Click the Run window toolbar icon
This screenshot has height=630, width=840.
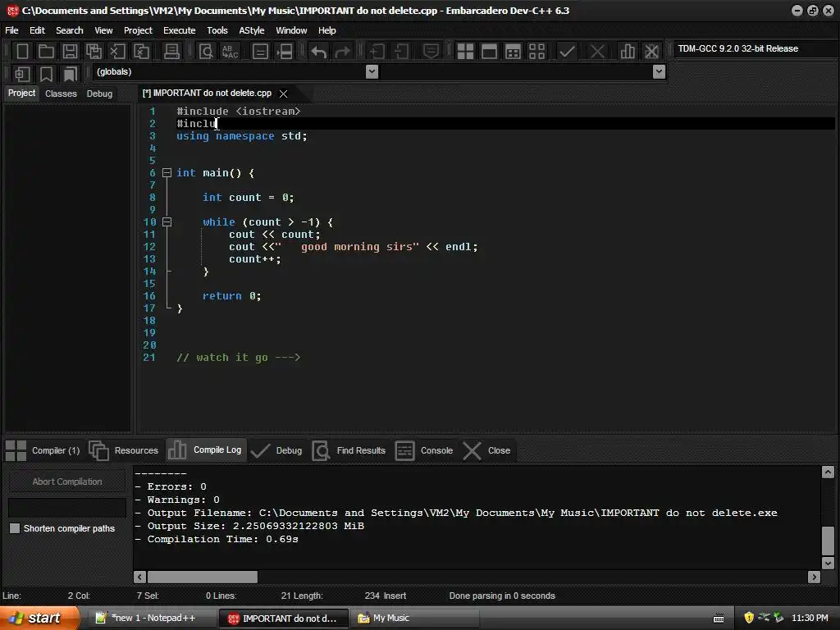pyautogui.click(x=489, y=52)
